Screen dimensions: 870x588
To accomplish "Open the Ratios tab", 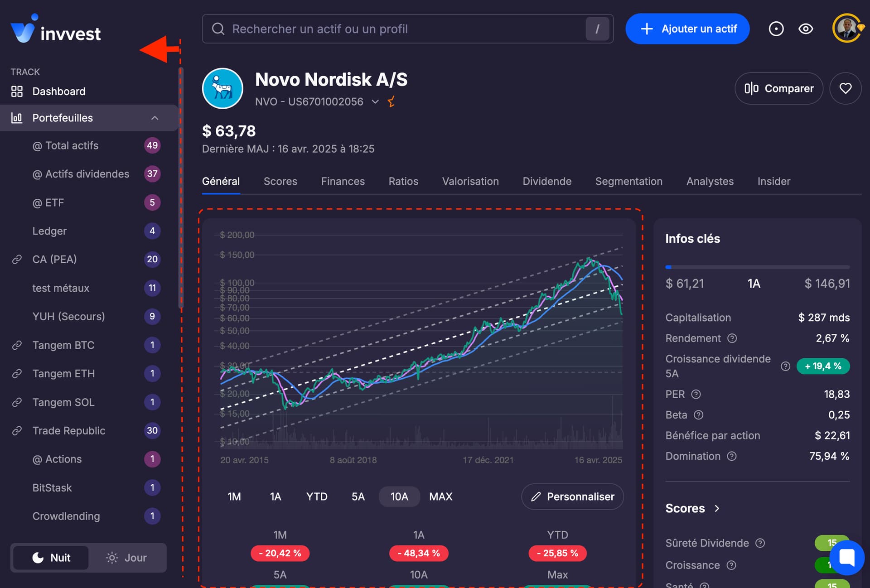I will tap(403, 181).
